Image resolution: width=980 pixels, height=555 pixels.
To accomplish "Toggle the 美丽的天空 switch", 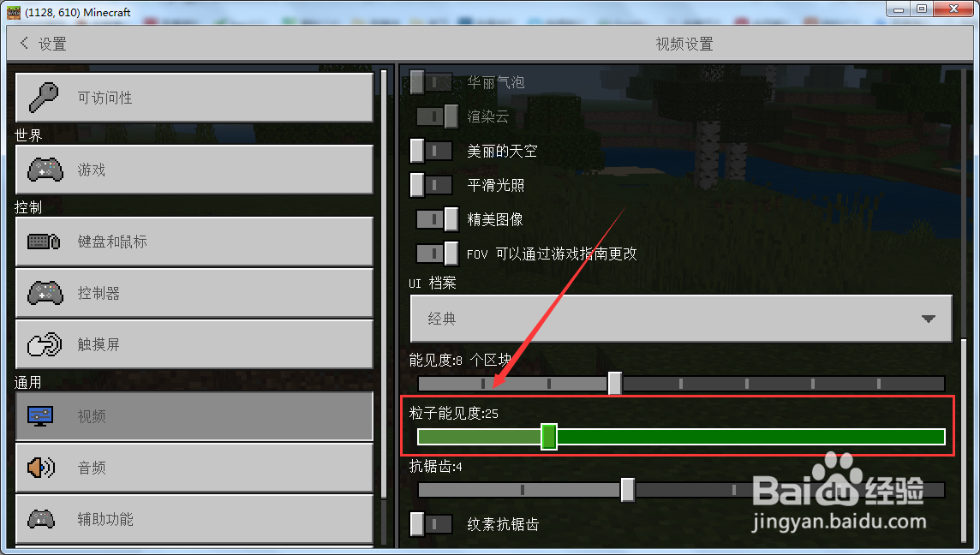I will [431, 151].
